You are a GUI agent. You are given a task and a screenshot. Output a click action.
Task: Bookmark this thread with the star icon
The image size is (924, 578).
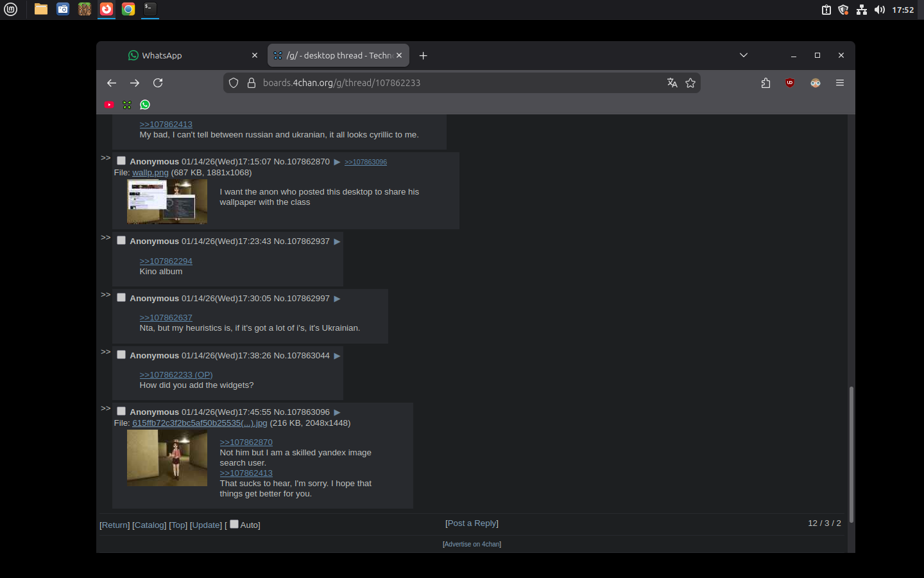coord(690,83)
